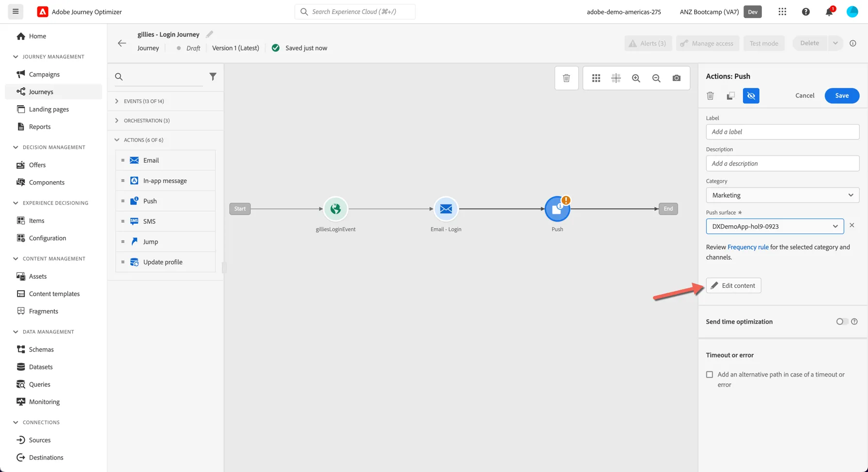
Task: Click the Edit content button
Action: (733, 285)
